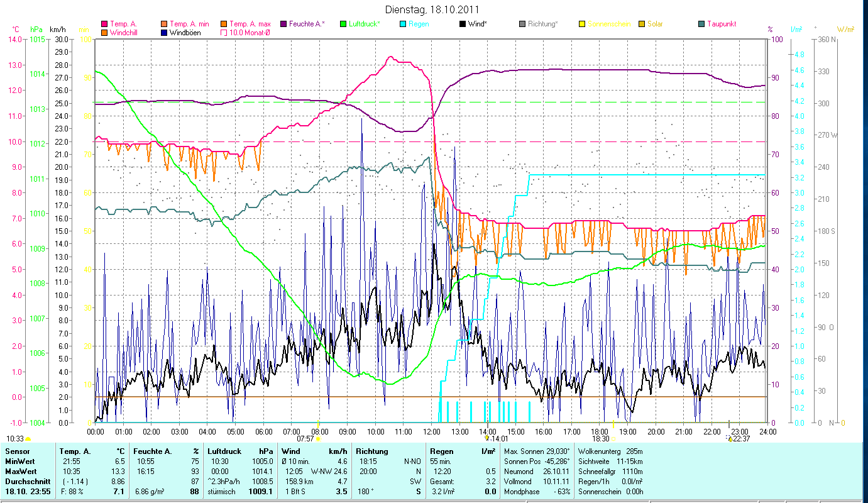This screenshot has height=503, width=868.
Task: Select the green Luftdruck* legend swatch
Action: pos(344,24)
